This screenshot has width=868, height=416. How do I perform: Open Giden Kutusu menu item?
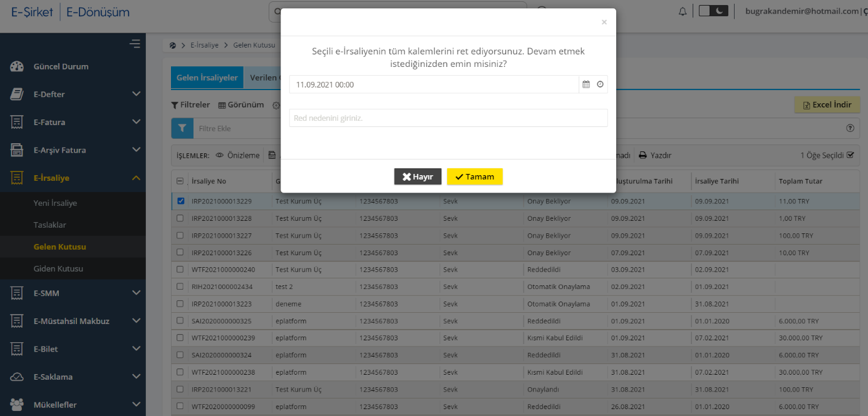(58, 268)
